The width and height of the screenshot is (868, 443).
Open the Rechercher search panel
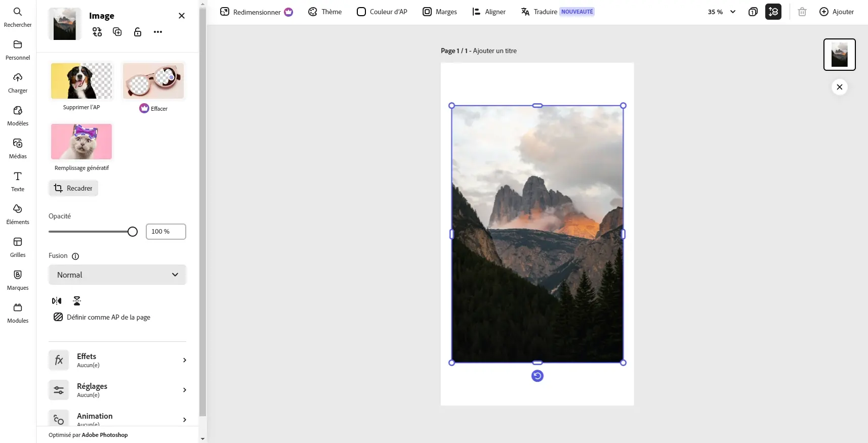(18, 17)
